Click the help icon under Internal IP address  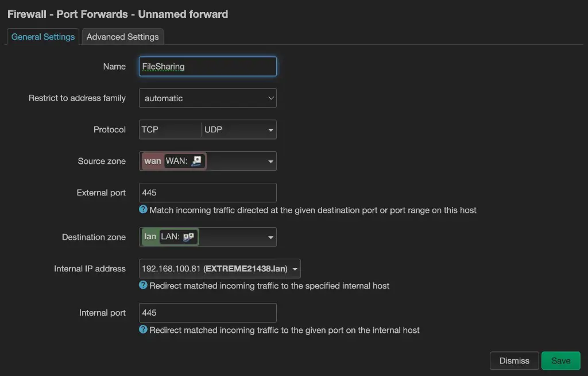pyautogui.click(x=144, y=285)
